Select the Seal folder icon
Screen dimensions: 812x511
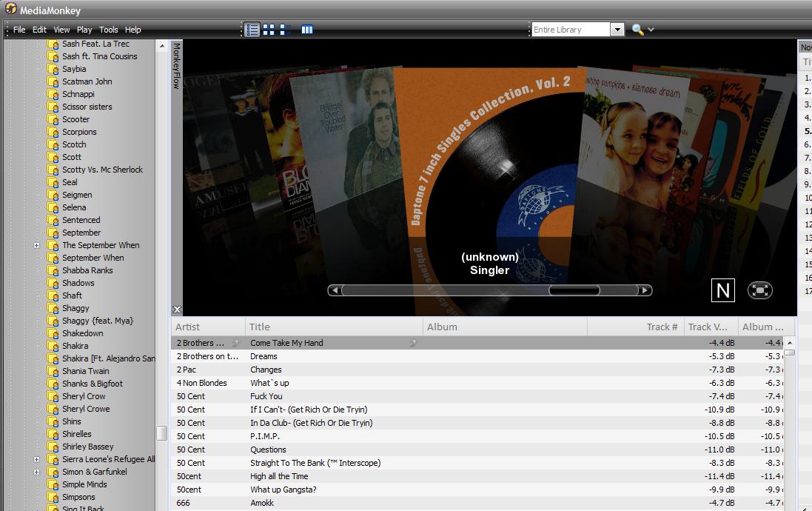pyautogui.click(x=53, y=182)
